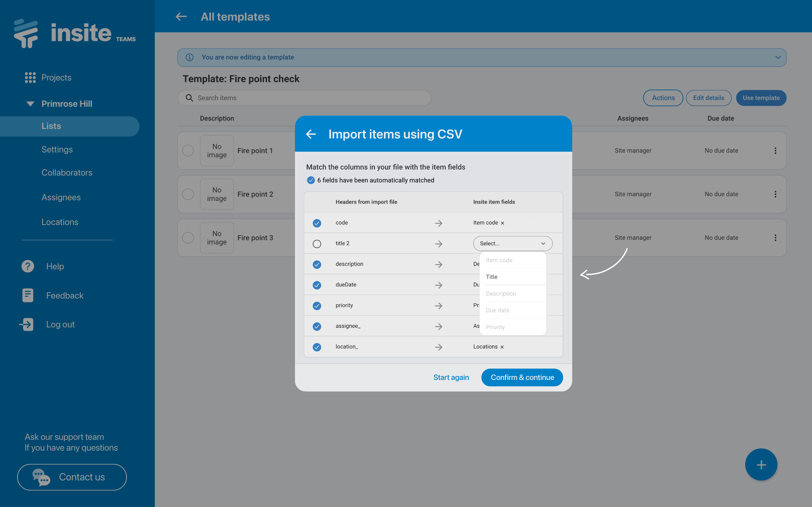Open the Select... field dropdown
The height and width of the screenshot is (507, 812).
coord(513,243)
